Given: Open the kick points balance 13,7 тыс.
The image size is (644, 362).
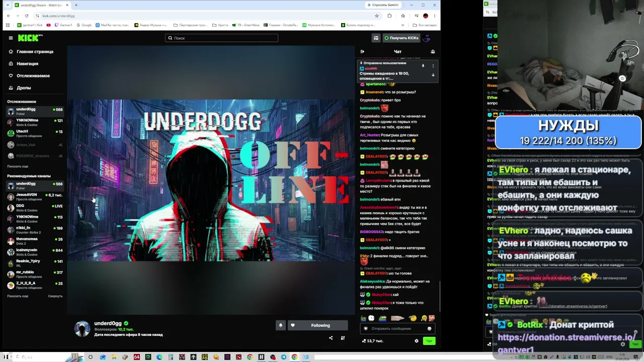Looking at the screenshot, I should (372, 341).
